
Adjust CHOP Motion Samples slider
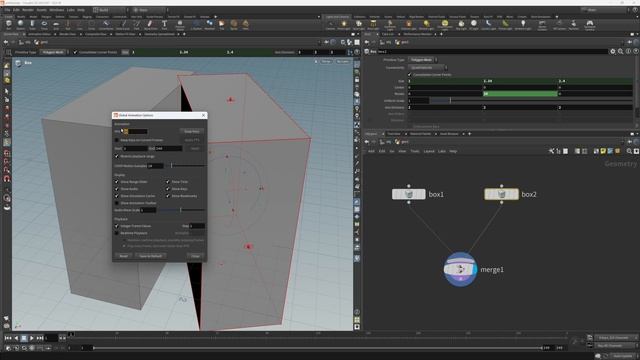(185, 166)
